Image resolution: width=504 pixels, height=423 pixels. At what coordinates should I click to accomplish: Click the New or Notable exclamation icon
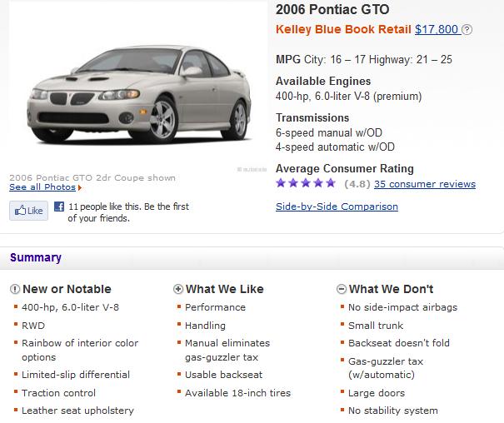15,289
